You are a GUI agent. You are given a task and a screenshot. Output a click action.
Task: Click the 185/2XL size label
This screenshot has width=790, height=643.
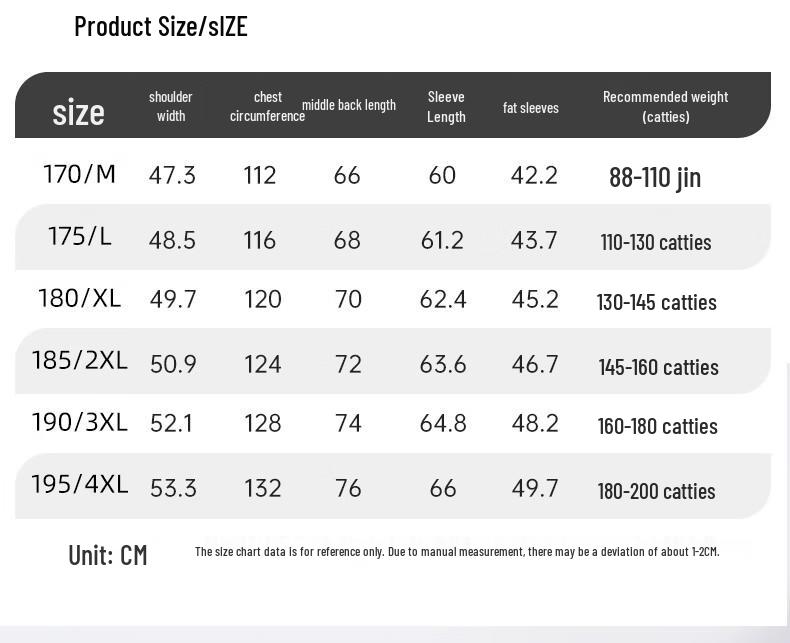[80, 360]
